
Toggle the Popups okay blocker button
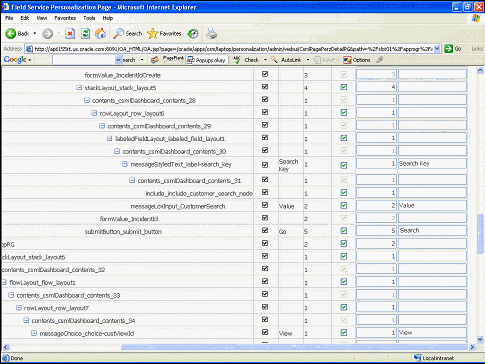click(x=207, y=60)
